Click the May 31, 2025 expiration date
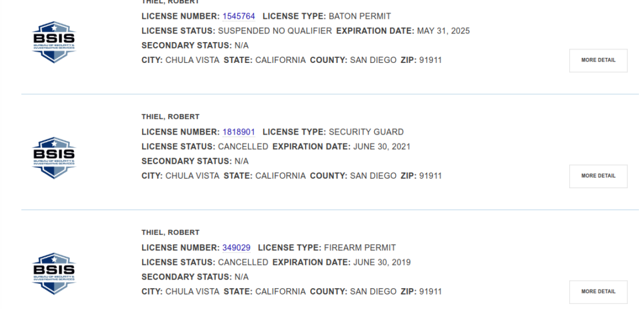 pyautogui.click(x=443, y=31)
